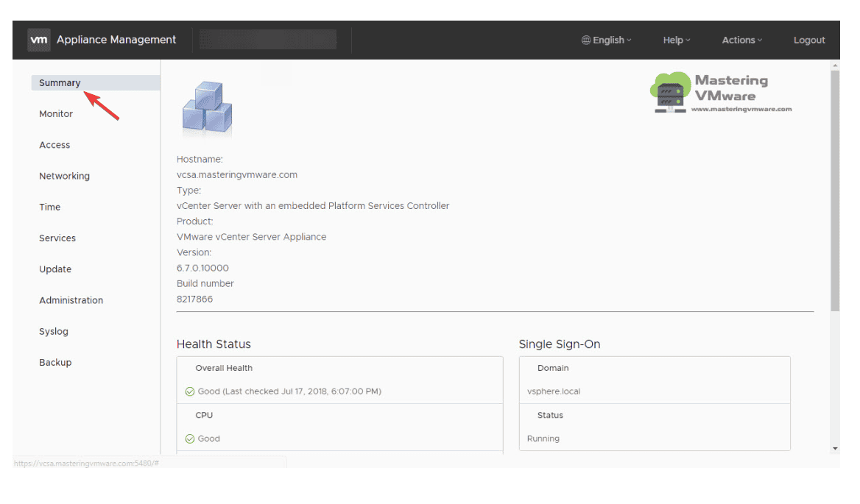Open the Time settings page
The height and width of the screenshot is (504, 860).
pos(49,207)
